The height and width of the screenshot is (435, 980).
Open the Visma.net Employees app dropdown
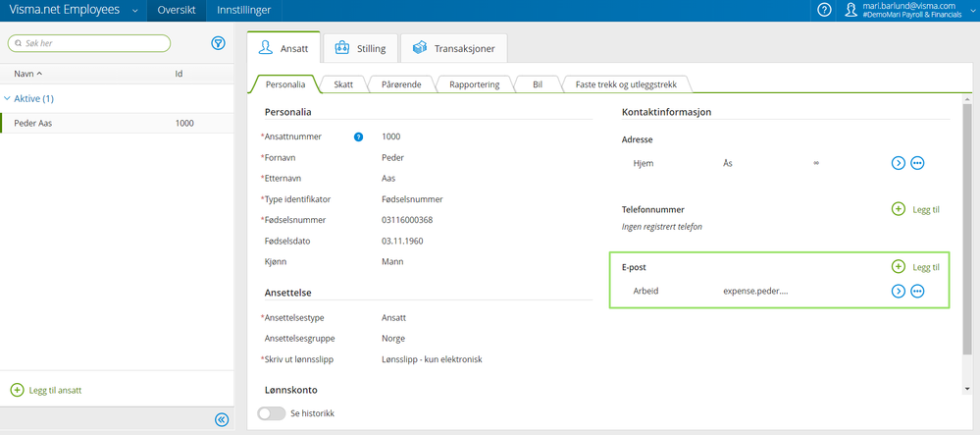(135, 11)
